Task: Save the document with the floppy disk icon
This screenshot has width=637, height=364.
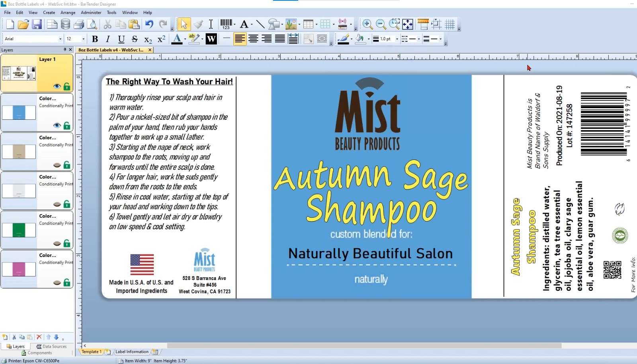Action: click(37, 25)
